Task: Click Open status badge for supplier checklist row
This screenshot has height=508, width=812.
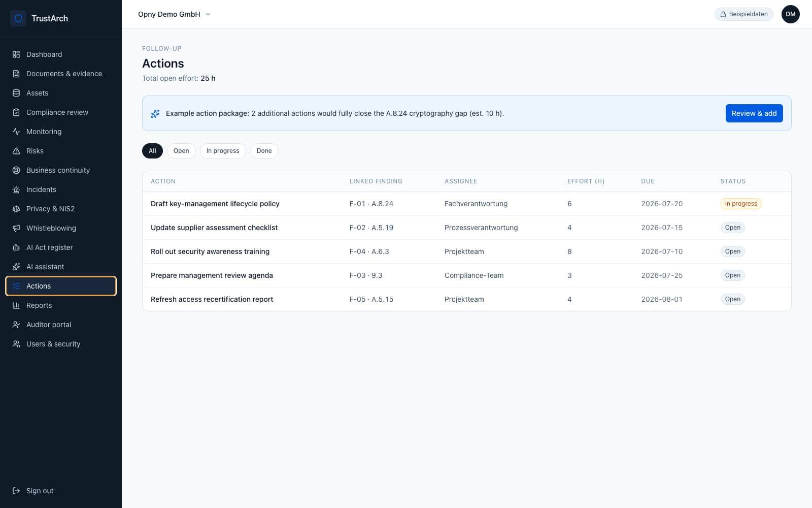Action: pos(732,228)
